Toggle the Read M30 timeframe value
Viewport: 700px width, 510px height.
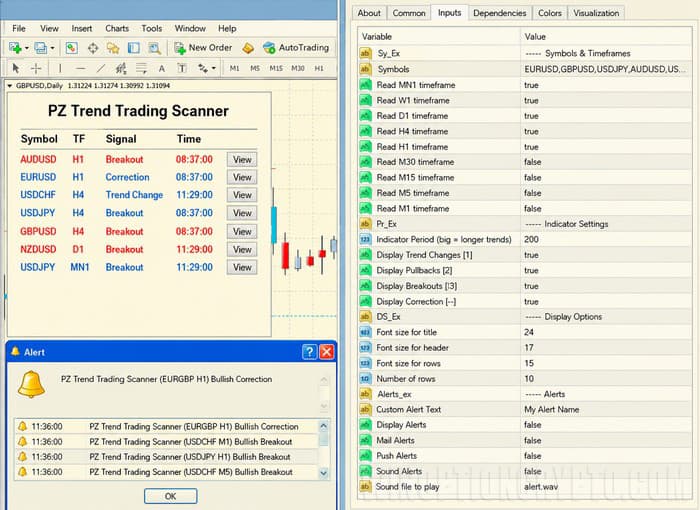click(606, 162)
